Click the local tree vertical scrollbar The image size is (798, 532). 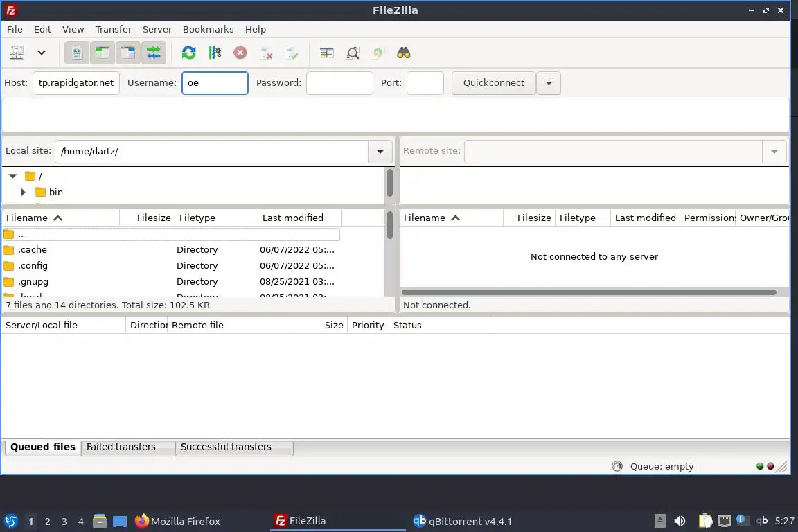pos(389,183)
